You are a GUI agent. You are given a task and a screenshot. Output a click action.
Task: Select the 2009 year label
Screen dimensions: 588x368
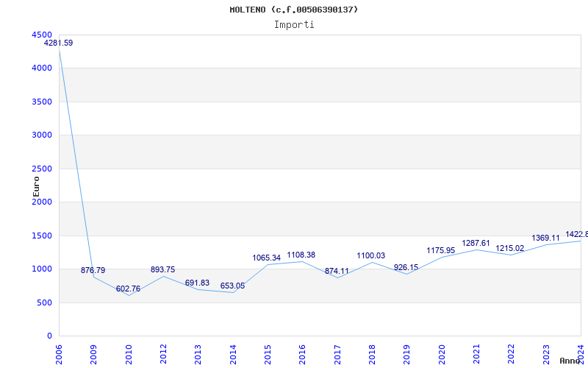tap(94, 354)
